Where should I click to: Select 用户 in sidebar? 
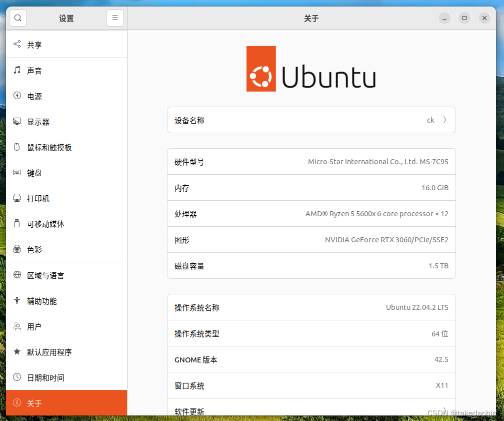[66, 327]
